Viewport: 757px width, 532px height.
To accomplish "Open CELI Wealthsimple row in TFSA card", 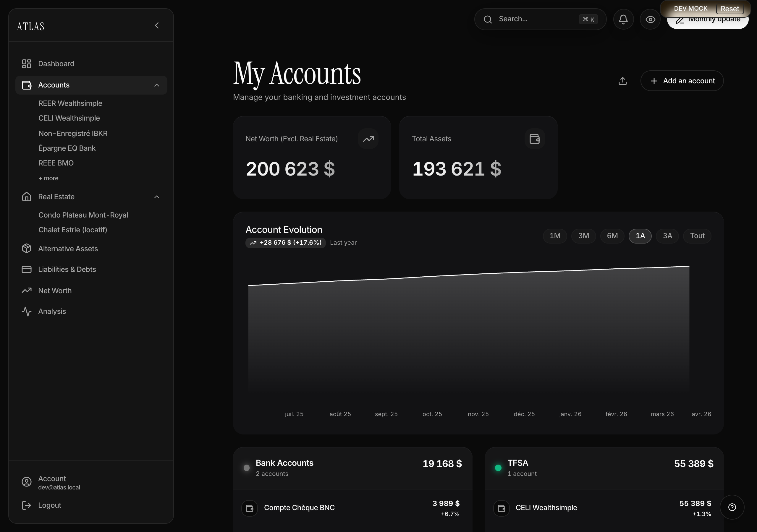I will tap(604, 508).
